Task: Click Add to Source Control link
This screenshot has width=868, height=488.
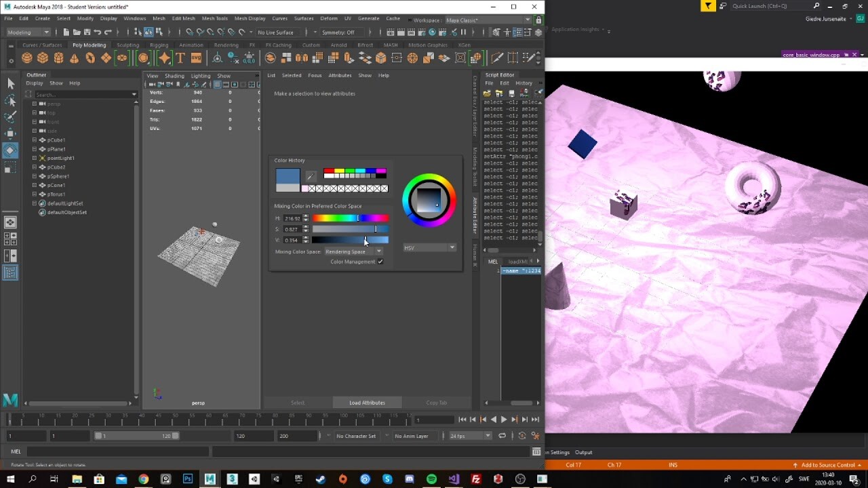Action: 827,465
